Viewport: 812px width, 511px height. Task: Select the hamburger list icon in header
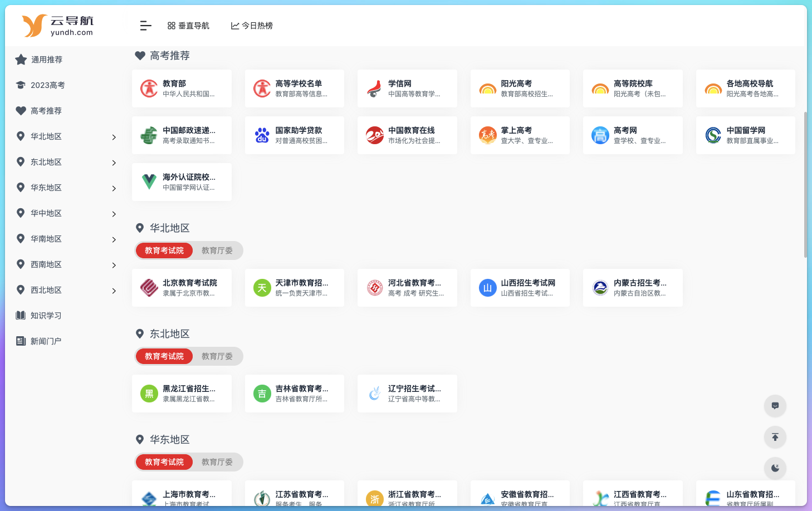tap(145, 26)
